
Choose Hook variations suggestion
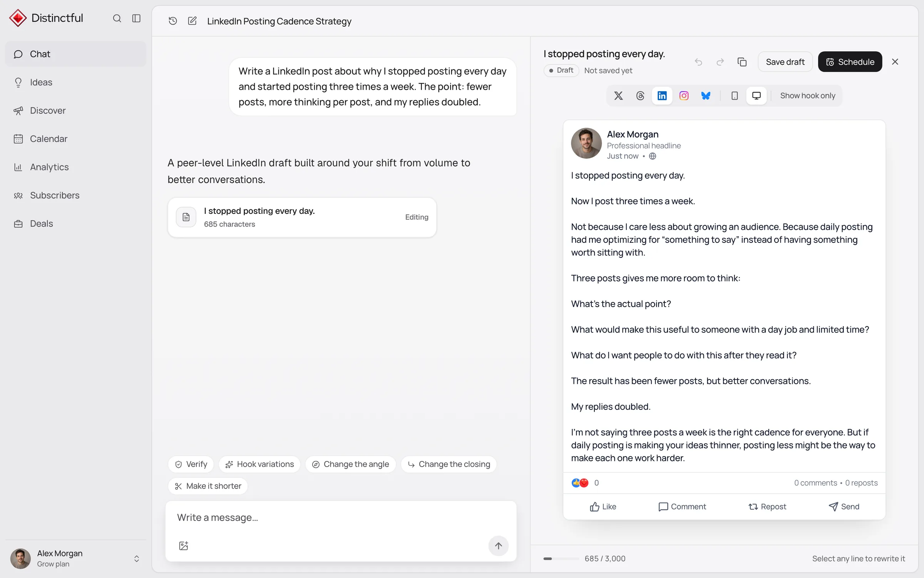tap(259, 464)
